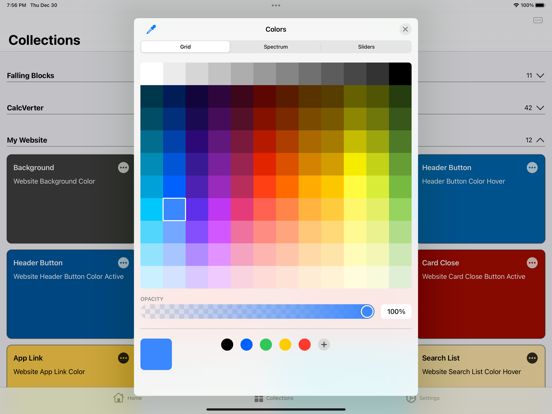Tap the multitasking dots at top center
The width and height of the screenshot is (552, 414).
pos(276,5)
